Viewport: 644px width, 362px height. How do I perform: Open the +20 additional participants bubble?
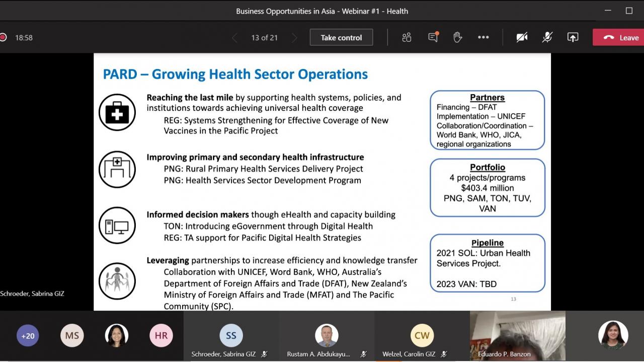[28, 335]
